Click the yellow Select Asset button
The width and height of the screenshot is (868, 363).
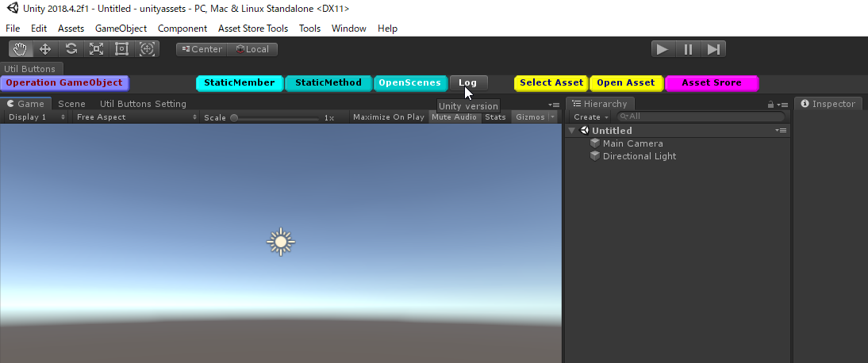click(551, 83)
